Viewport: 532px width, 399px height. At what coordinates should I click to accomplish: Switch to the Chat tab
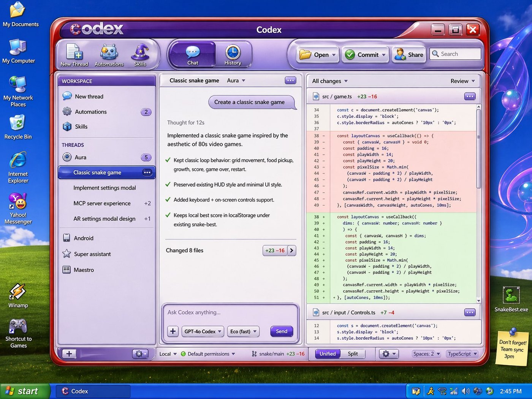[193, 55]
